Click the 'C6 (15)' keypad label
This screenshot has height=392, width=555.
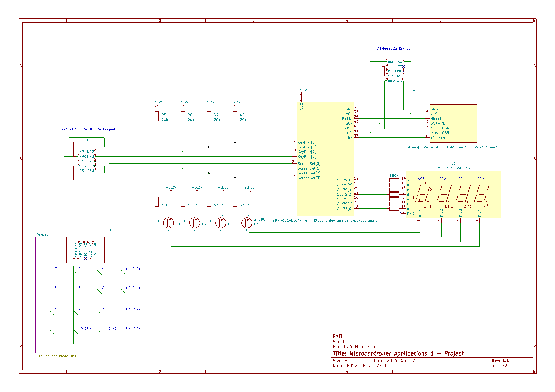[x=85, y=328]
